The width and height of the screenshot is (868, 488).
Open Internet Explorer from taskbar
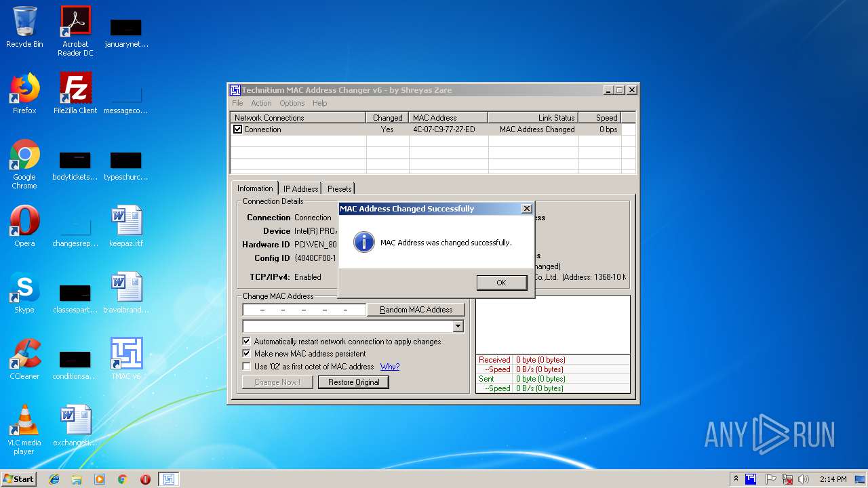point(54,479)
